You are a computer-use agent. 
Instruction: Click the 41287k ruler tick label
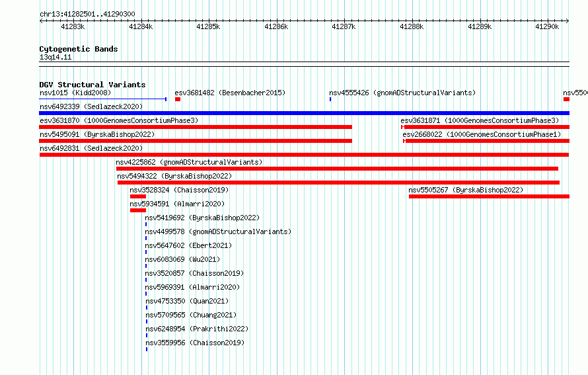[344, 26]
